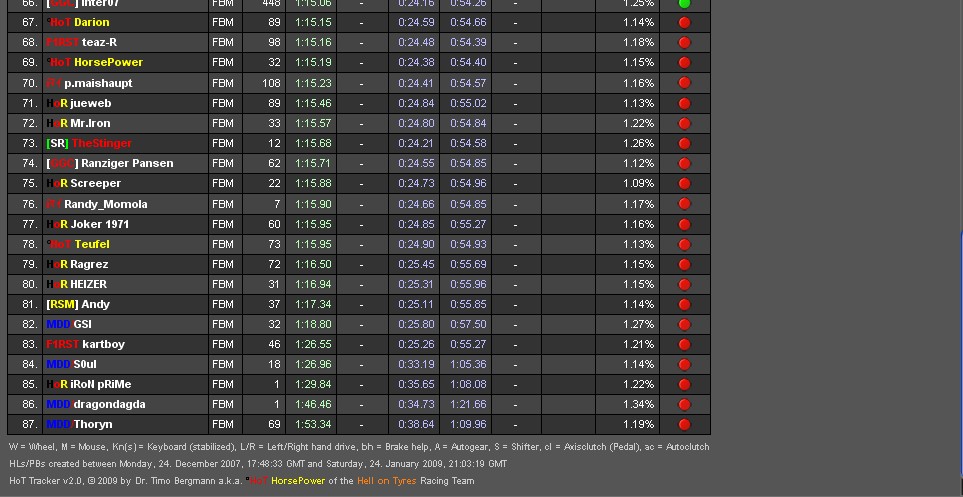The height and width of the screenshot is (497, 963).
Task: Click the red status dot for Darion
Action: 684,23
